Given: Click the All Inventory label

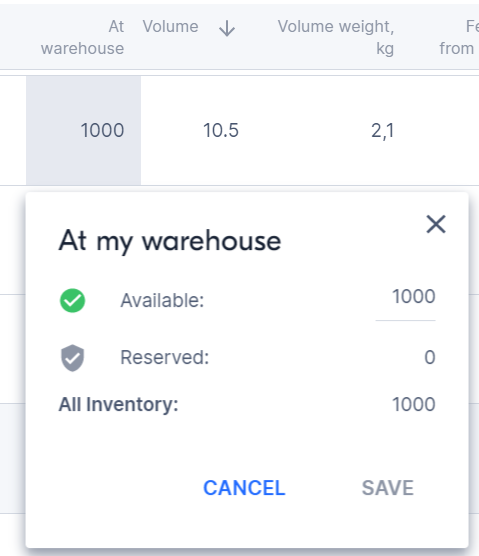Looking at the screenshot, I should (118, 404).
